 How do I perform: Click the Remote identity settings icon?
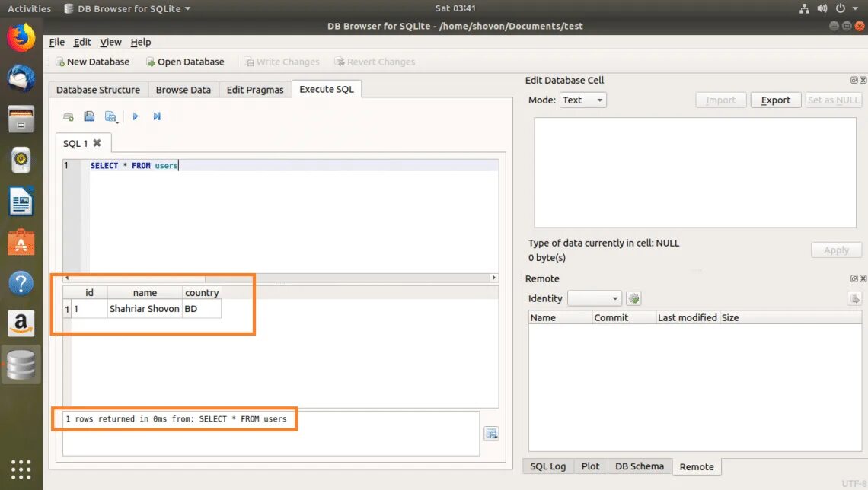click(633, 299)
